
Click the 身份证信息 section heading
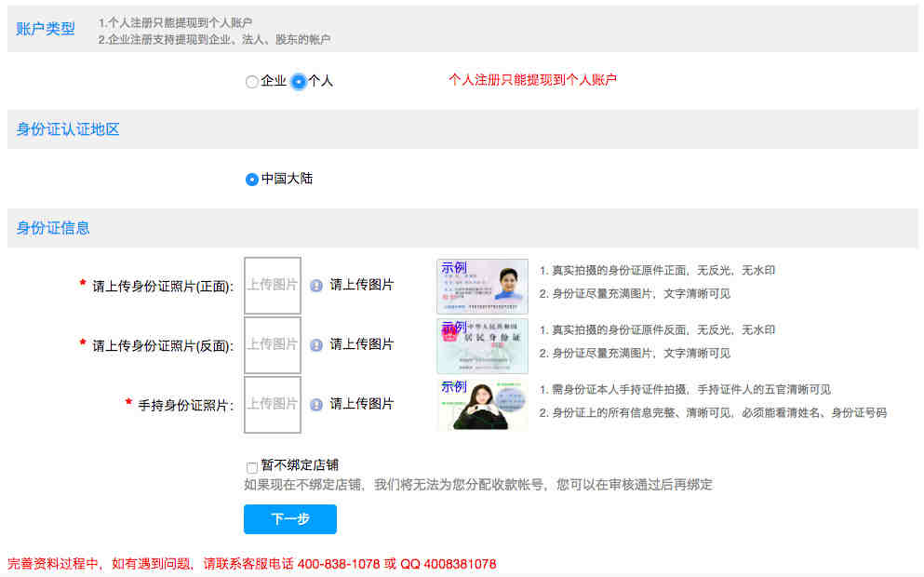click(53, 228)
